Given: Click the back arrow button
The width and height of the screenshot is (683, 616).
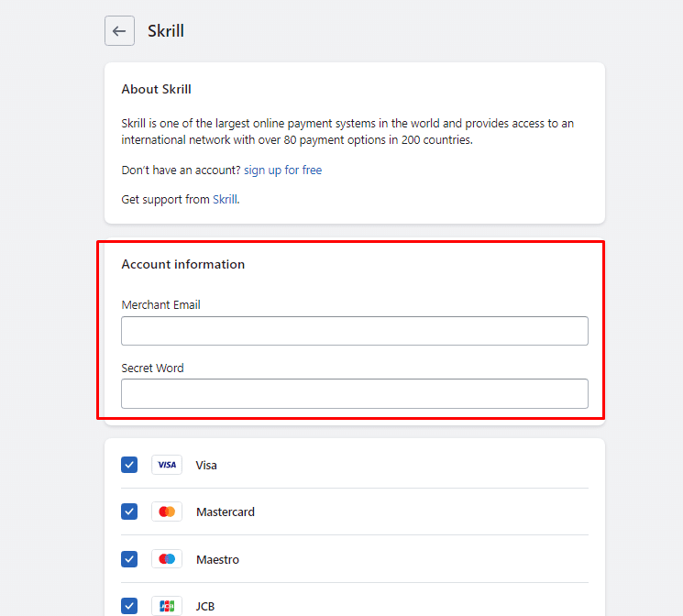Looking at the screenshot, I should point(119,31).
